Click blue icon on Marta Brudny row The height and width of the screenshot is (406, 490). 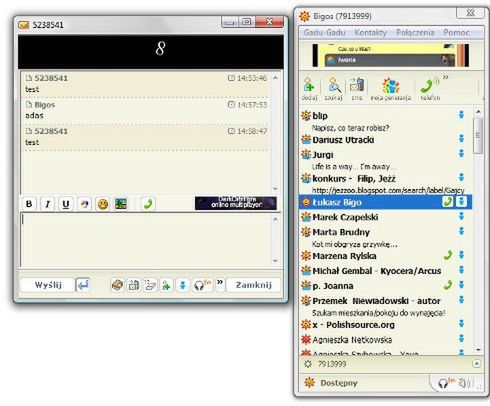coord(461,231)
